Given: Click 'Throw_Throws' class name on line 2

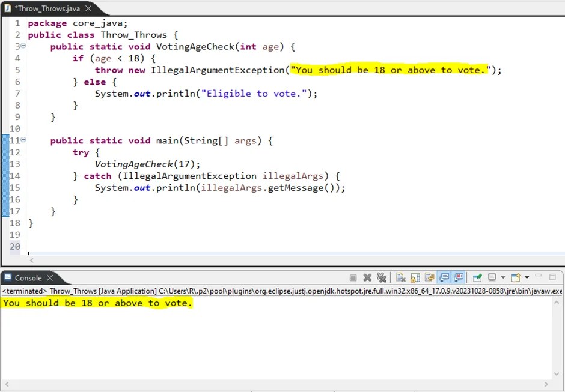Looking at the screenshot, I should point(133,35).
